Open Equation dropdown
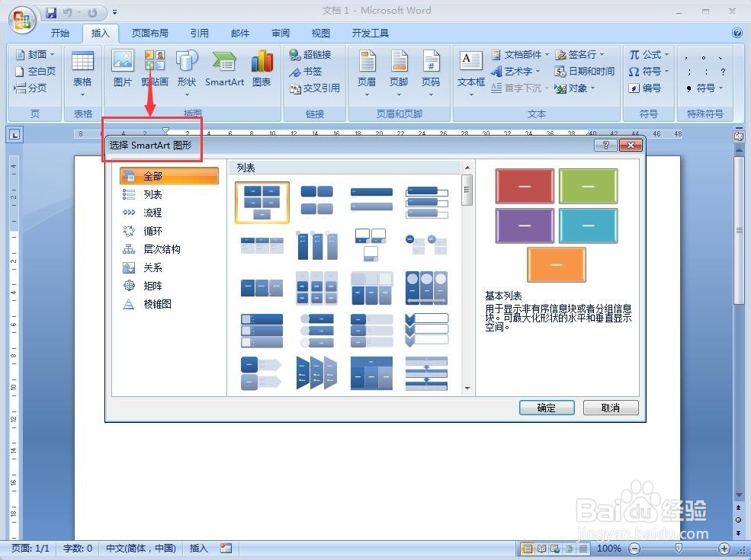The height and width of the screenshot is (560, 751). pos(649,55)
